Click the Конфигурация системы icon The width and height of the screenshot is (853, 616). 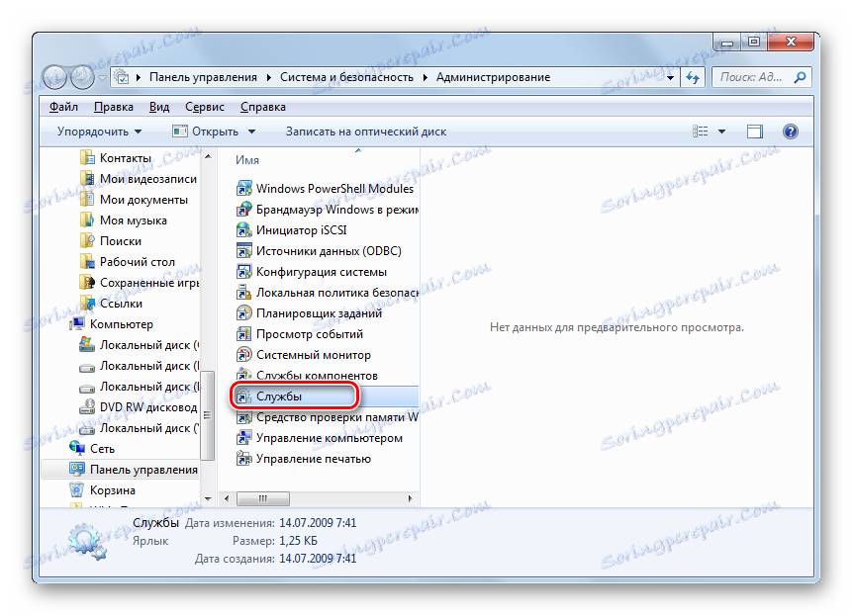[243, 271]
